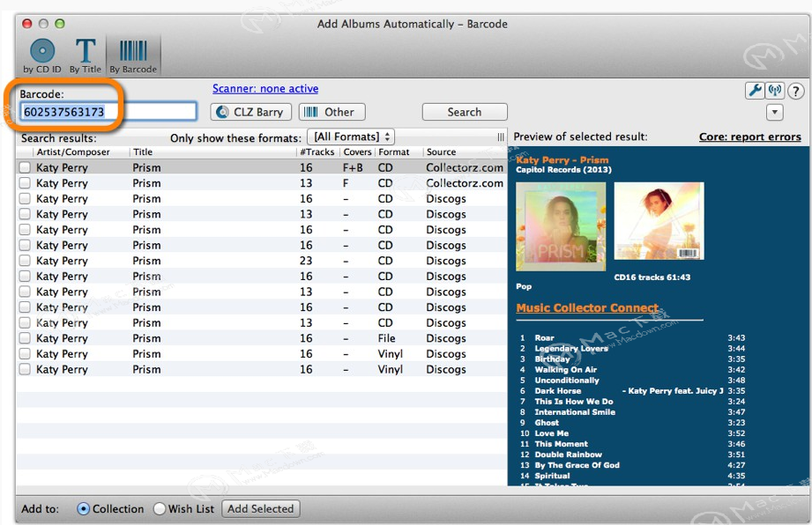
Task: Sort by the #Tracks column header
Action: (x=317, y=152)
